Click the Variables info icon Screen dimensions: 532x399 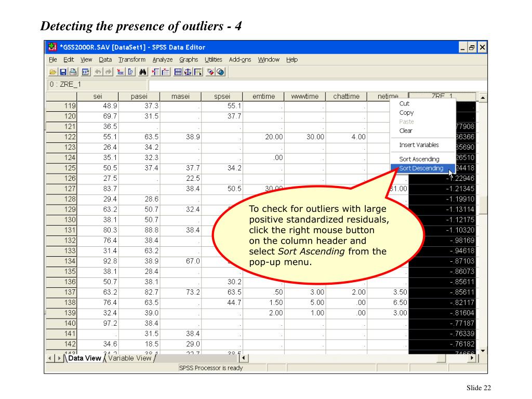coord(130,72)
